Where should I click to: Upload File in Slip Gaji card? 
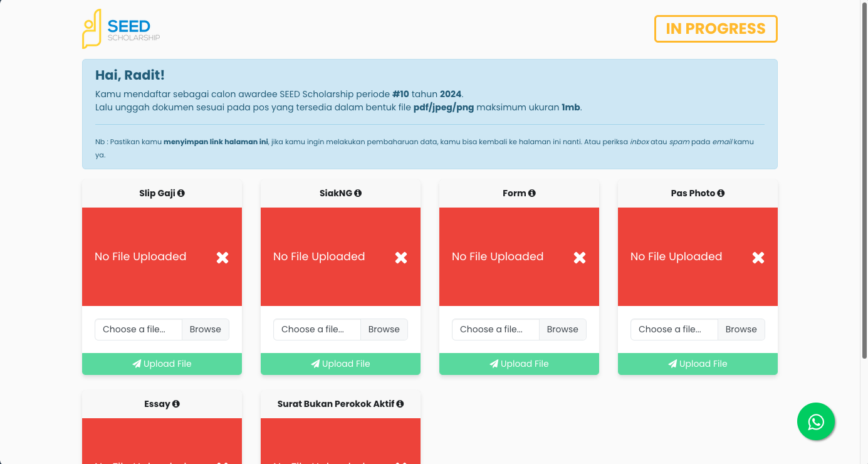(162, 364)
